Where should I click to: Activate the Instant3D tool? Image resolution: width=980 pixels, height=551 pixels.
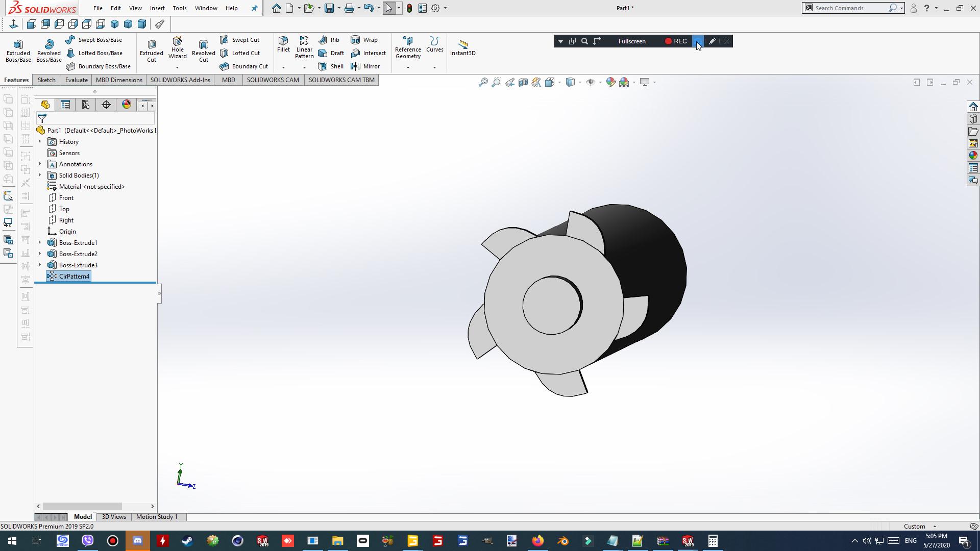tap(462, 47)
